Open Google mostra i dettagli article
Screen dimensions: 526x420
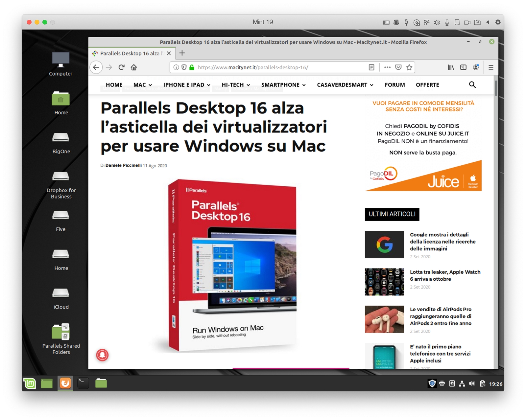pos(442,242)
